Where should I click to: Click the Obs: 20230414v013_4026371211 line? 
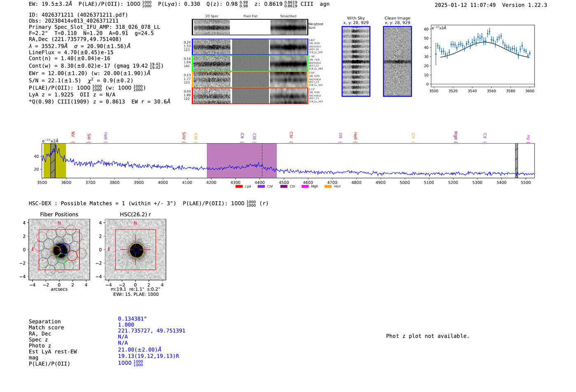(x=74, y=21)
